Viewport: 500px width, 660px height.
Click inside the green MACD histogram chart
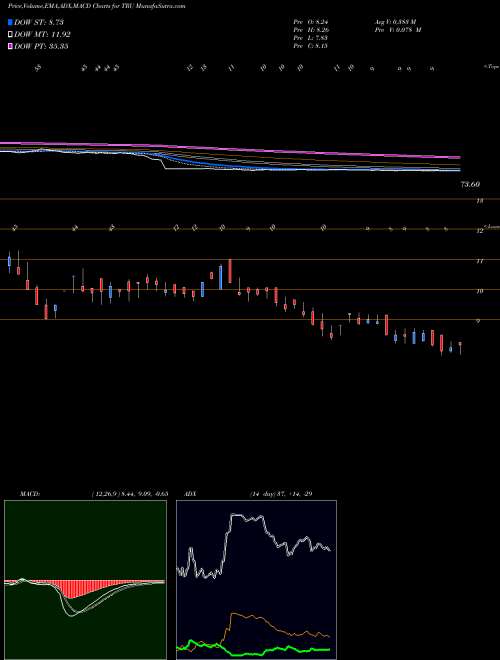coord(85,580)
